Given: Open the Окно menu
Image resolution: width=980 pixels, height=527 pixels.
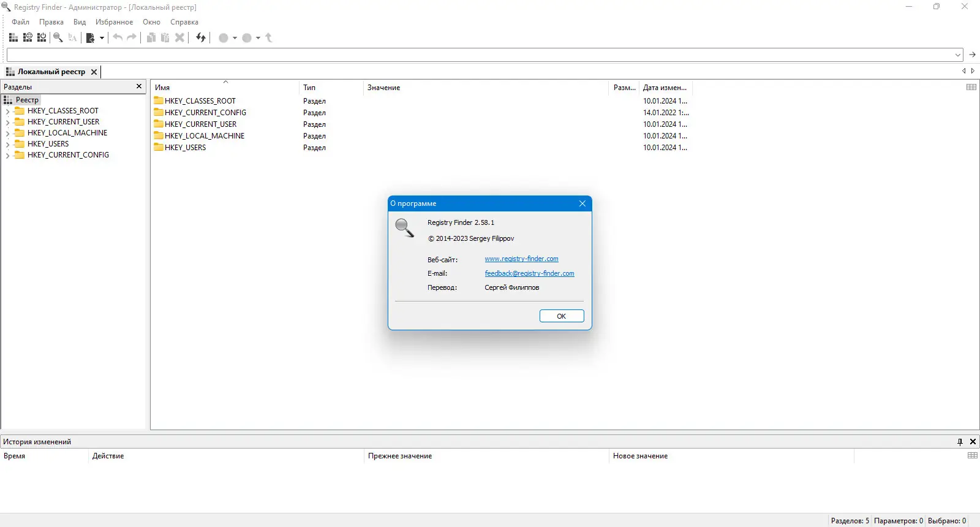Looking at the screenshot, I should [x=152, y=22].
